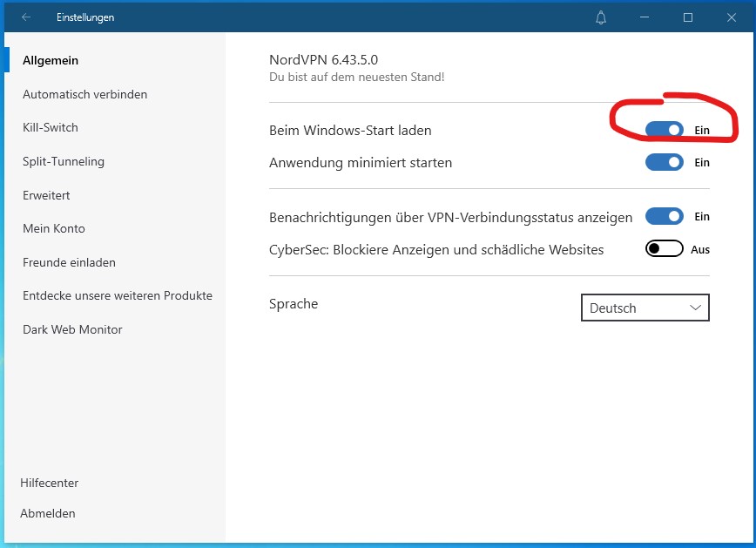Open Mein Konto page
The image size is (756, 548).
[x=54, y=228]
